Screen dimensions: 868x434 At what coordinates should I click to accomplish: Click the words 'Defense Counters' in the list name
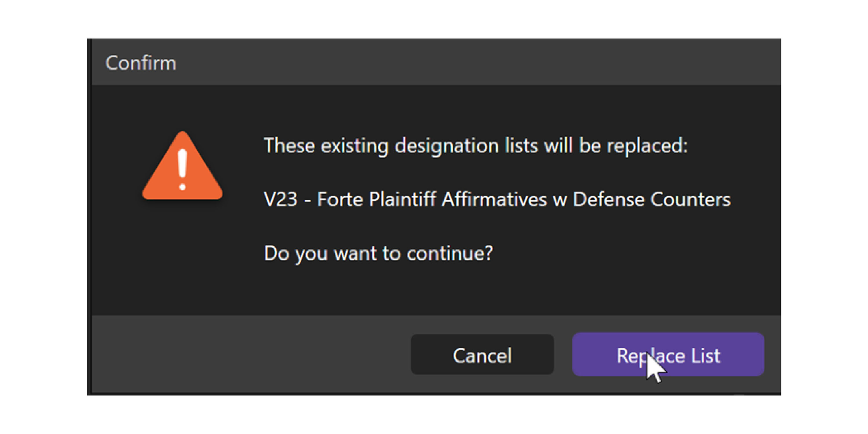(x=652, y=199)
